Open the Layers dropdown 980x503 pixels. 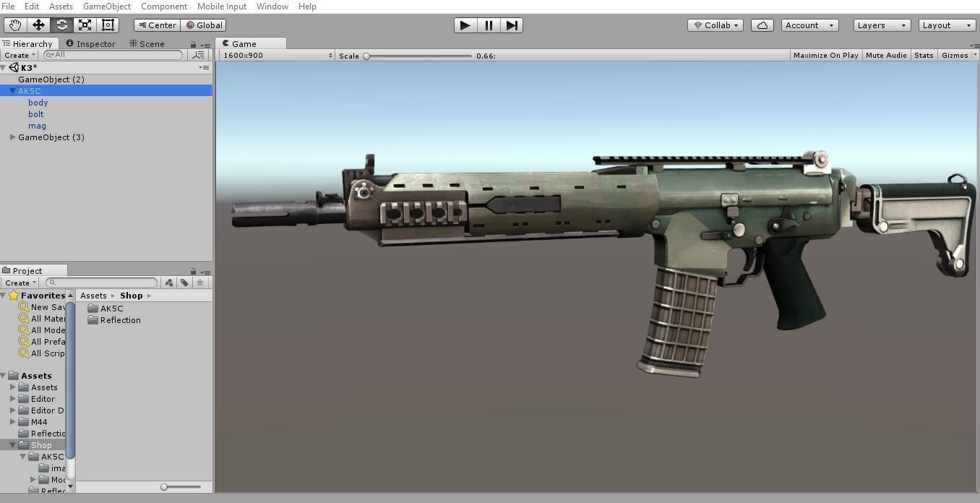(881, 25)
